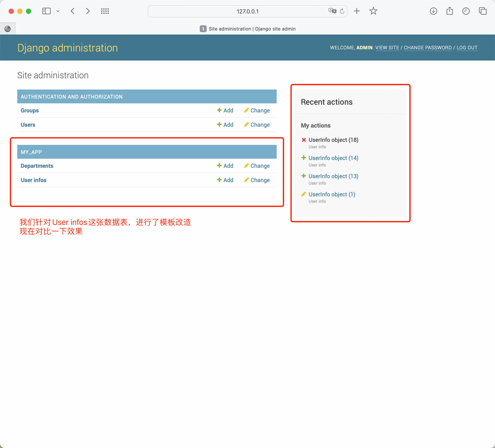Add a new User info via plus Add

click(x=225, y=180)
